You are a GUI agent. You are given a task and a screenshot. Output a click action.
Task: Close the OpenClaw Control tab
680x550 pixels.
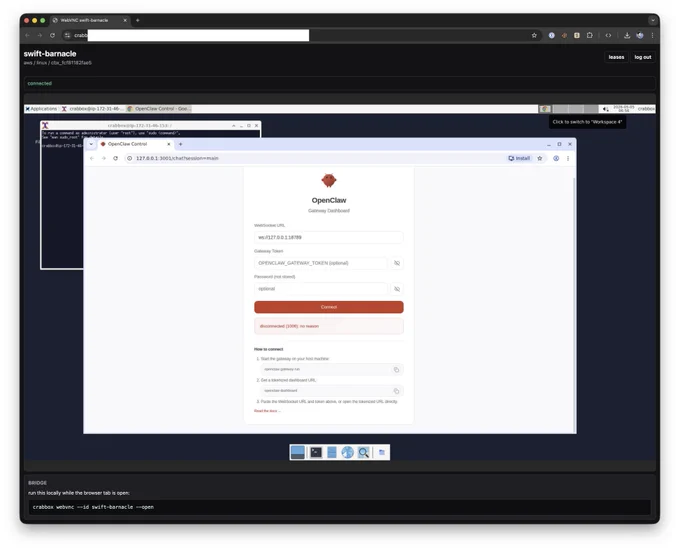(x=169, y=144)
